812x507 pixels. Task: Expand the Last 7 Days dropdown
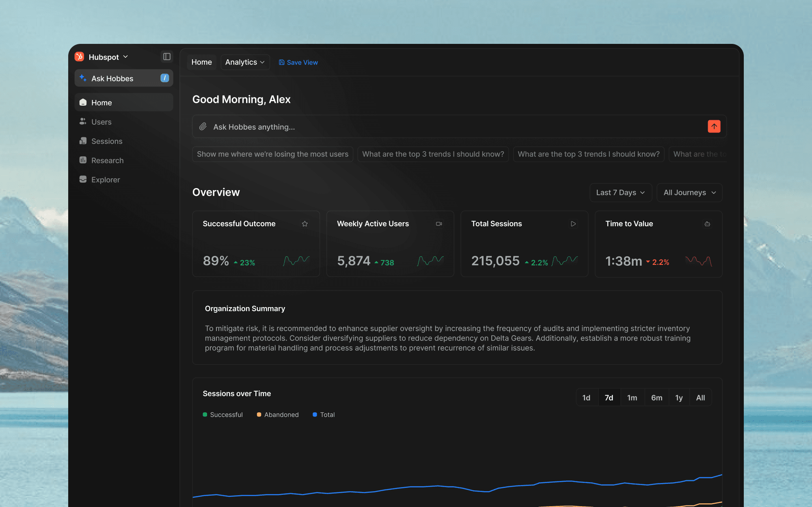(x=620, y=193)
